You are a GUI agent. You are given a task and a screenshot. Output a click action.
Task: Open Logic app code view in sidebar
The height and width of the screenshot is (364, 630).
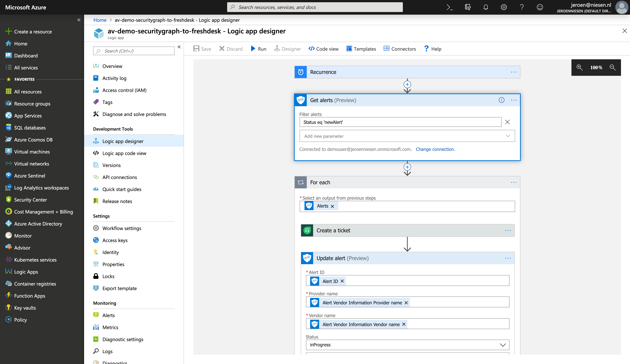(124, 153)
